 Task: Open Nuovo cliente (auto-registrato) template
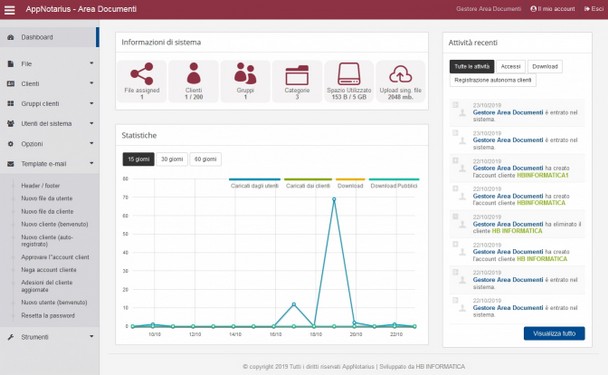pos(47,241)
